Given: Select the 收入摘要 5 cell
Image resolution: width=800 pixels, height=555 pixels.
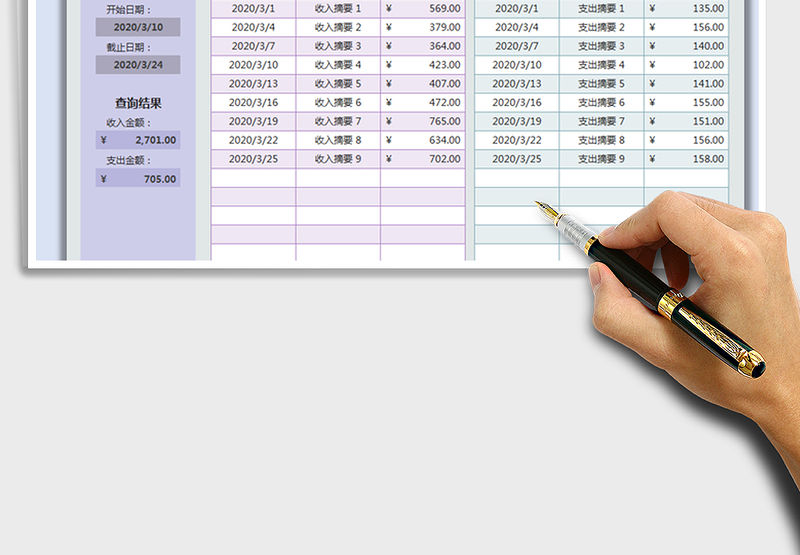Looking at the screenshot, I should pos(338,84).
